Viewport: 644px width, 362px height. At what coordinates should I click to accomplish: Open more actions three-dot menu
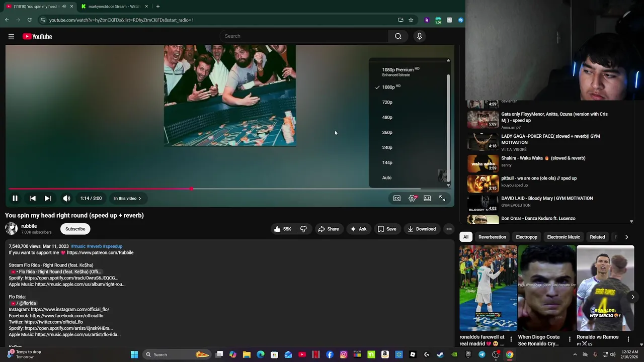[449, 229]
